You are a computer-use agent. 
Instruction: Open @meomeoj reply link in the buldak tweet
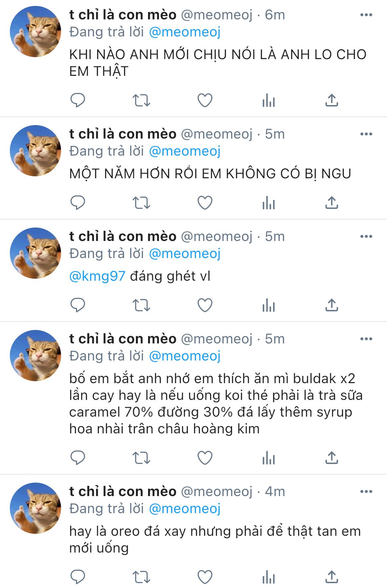point(185,356)
